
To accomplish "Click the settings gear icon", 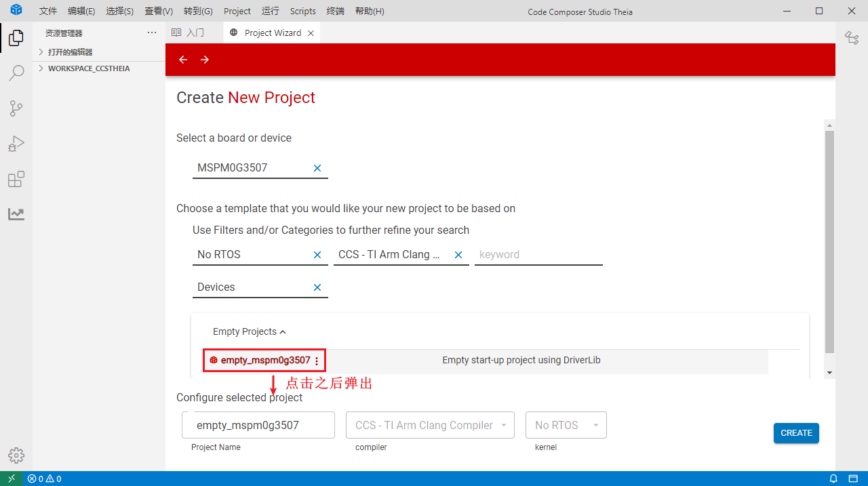I will pos(16,455).
